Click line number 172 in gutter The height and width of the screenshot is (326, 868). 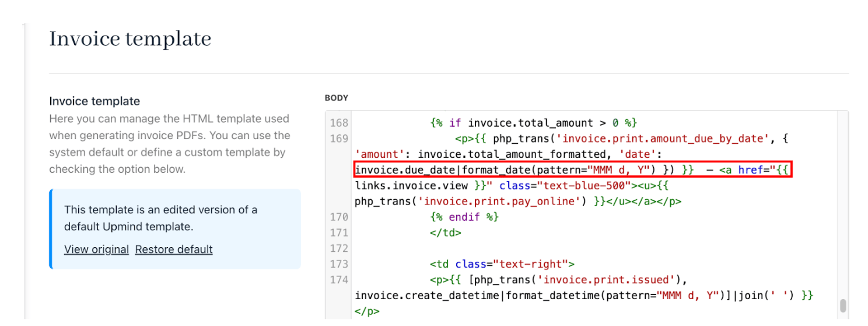pos(339,248)
